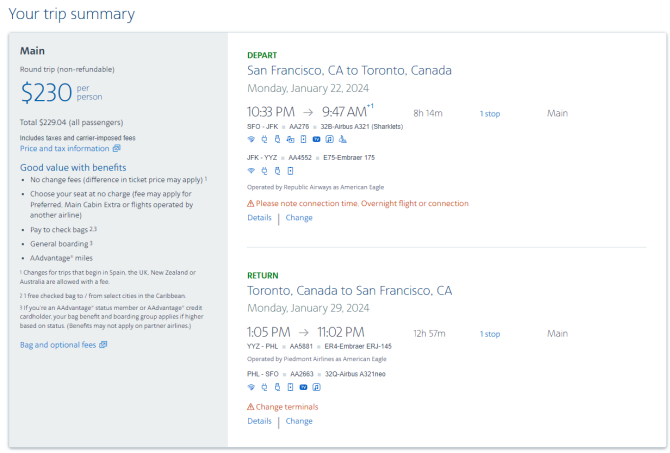This screenshot has width=670, height=453.
Task: Click the Good value with benefits heading
Action: click(x=73, y=168)
